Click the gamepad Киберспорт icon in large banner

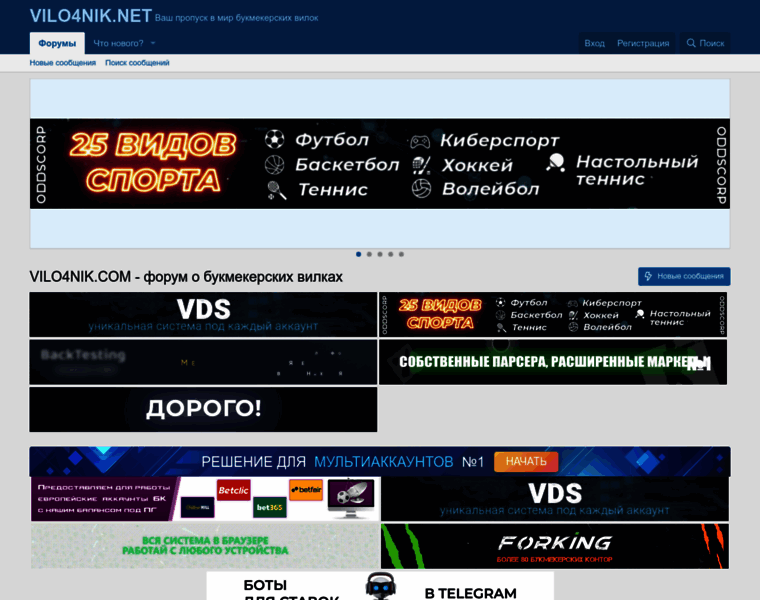tap(420, 142)
